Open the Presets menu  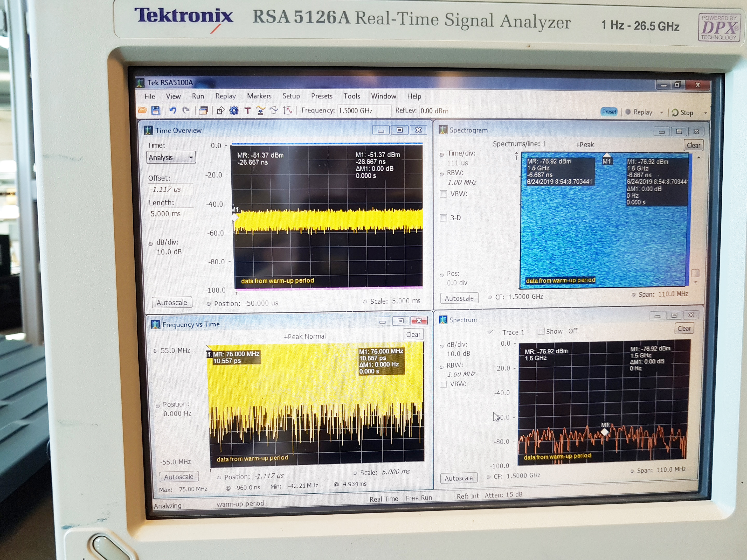click(321, 96)
